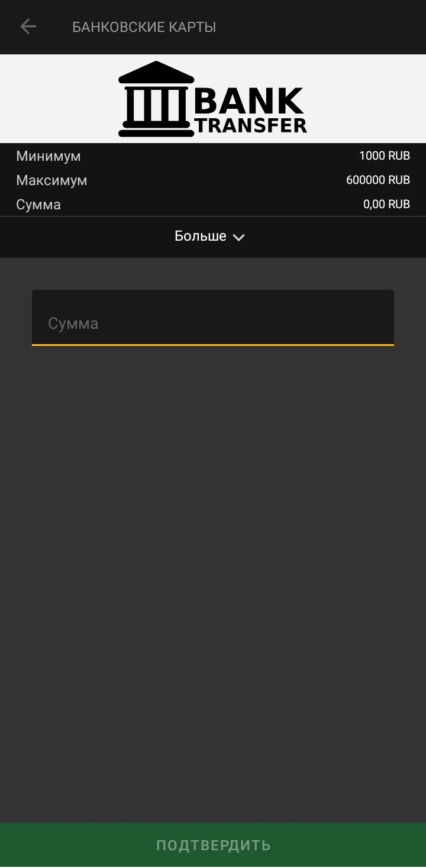Click the bank building pillar icon

click(156, 99)
